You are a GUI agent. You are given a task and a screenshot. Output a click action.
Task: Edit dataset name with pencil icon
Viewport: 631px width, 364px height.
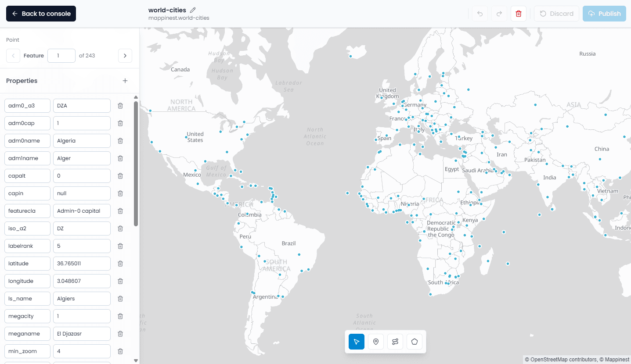point(193,10)
